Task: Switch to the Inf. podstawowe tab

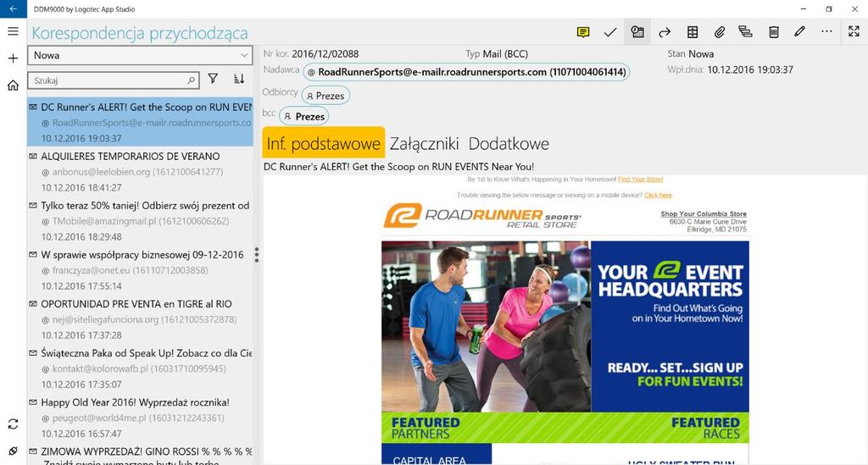Action: [323, 142]
